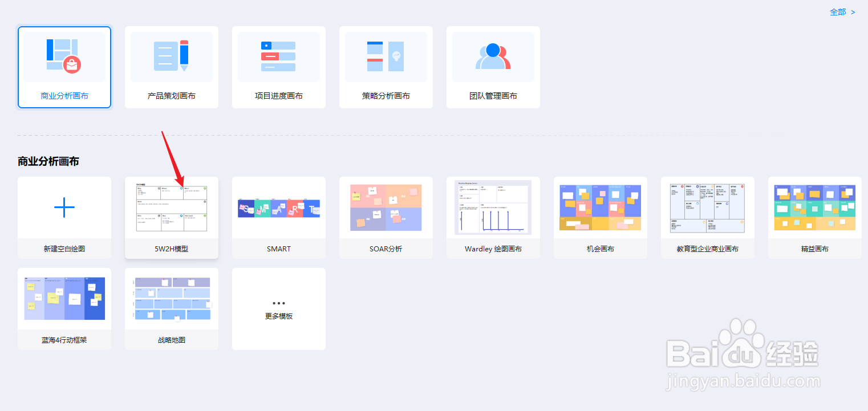Select the SMART template thumbnail
This screenshot has height=411, width=868.
(x=278, y=207)
